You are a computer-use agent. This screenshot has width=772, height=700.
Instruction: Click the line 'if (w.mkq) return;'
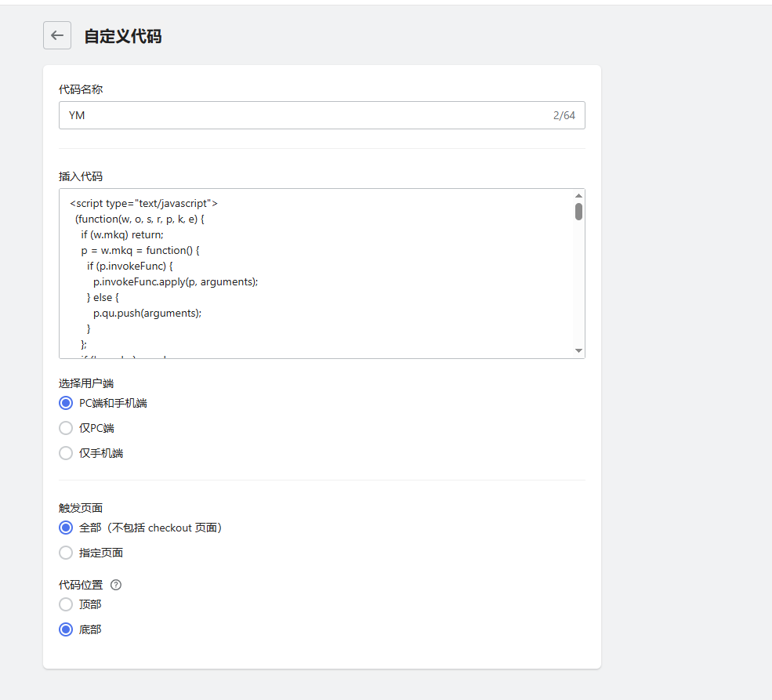click(121, 234)
